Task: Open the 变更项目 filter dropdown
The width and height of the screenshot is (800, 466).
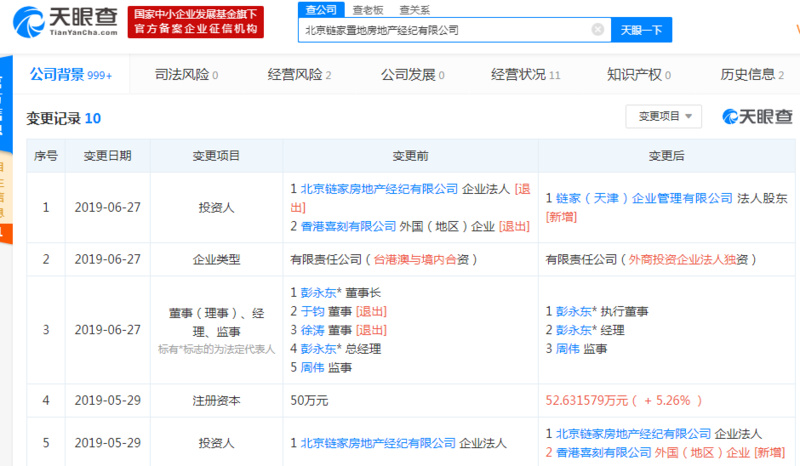Action: 664,116
